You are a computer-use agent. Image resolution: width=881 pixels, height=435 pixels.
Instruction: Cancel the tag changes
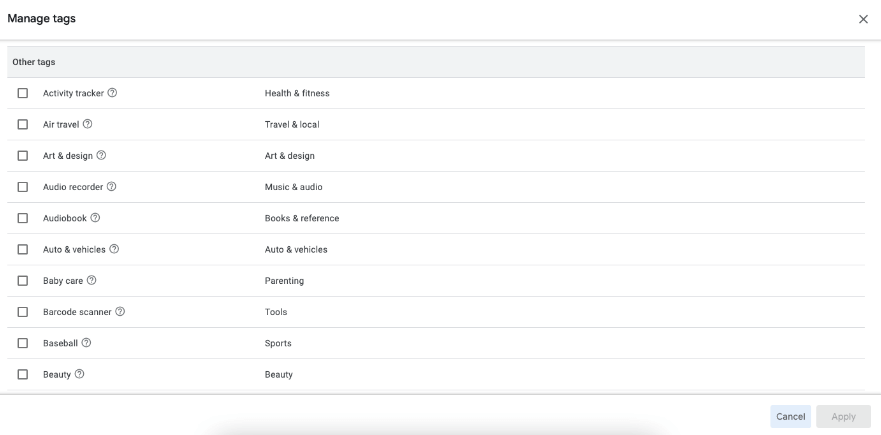[x=791, y=416]
